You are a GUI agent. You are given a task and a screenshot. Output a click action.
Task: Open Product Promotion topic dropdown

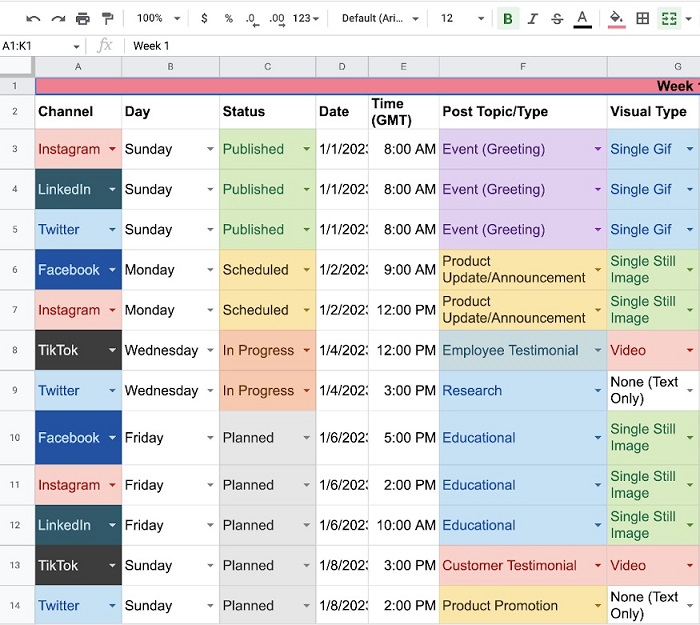[x=598, y=606]
